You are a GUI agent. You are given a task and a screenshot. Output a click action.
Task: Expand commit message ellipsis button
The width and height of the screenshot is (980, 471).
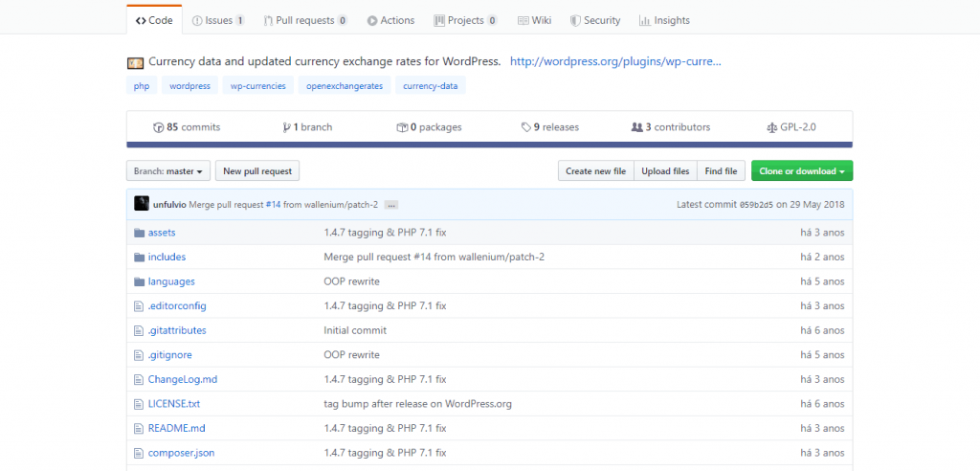point(391,205)
